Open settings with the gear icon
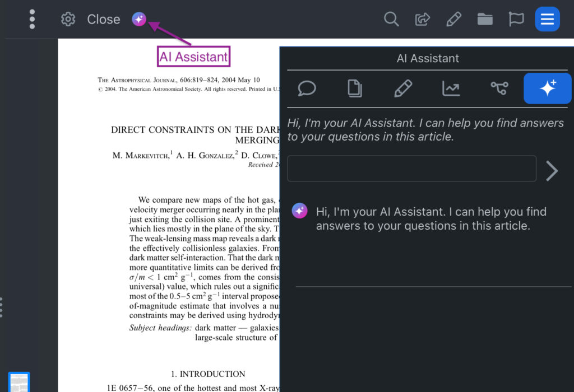This screenshot has height=392, width=574. pos(68,19)
